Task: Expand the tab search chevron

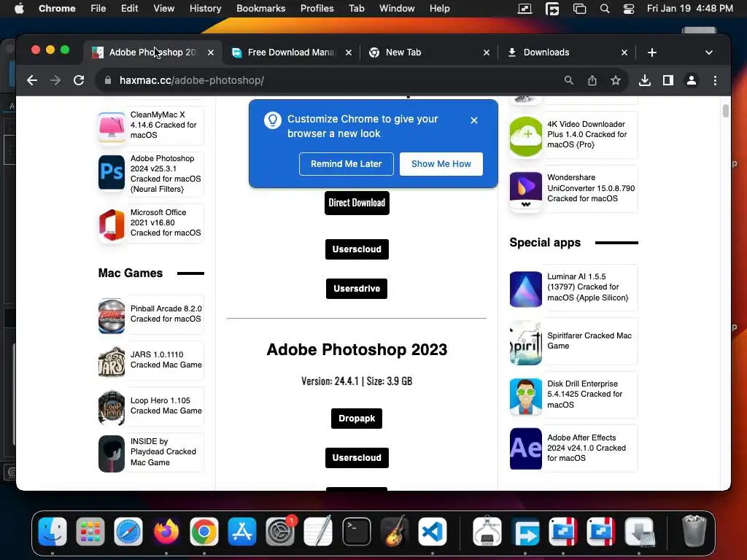Action: pyautogui.click(x=709, y=52)
